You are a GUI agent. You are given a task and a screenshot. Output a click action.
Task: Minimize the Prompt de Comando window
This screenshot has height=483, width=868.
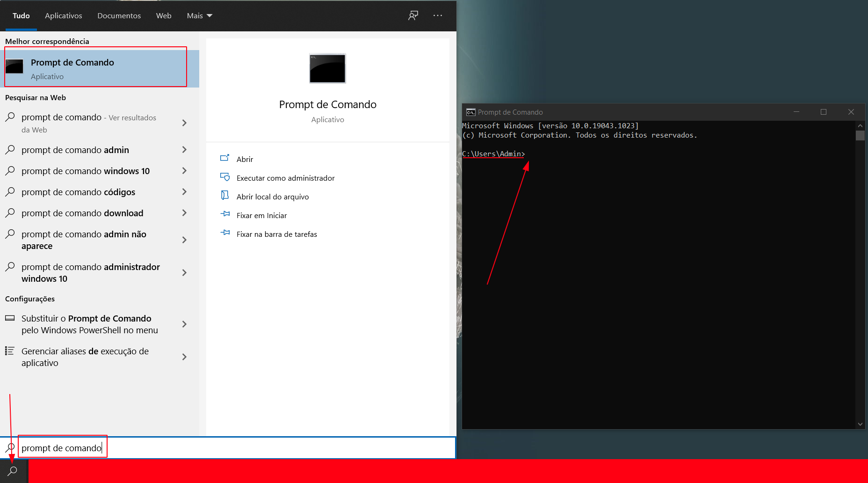[x=796, y=112]
